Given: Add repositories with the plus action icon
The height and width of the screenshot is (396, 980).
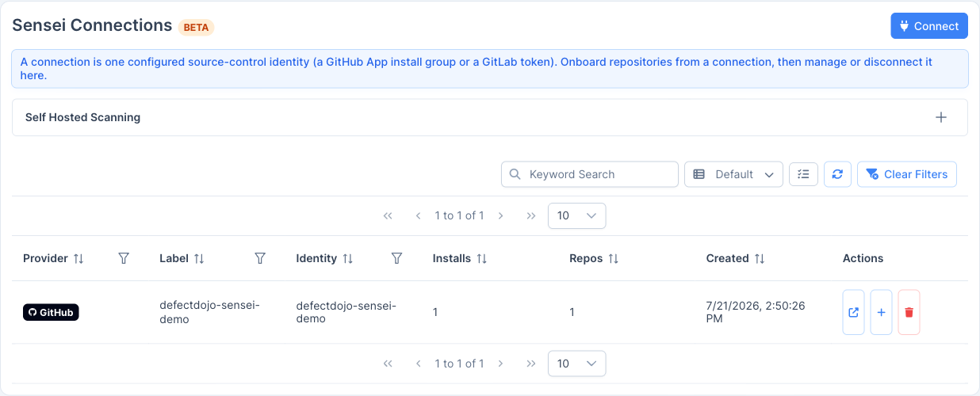Looking at the screenshot, I should click(x=881, y=312).
